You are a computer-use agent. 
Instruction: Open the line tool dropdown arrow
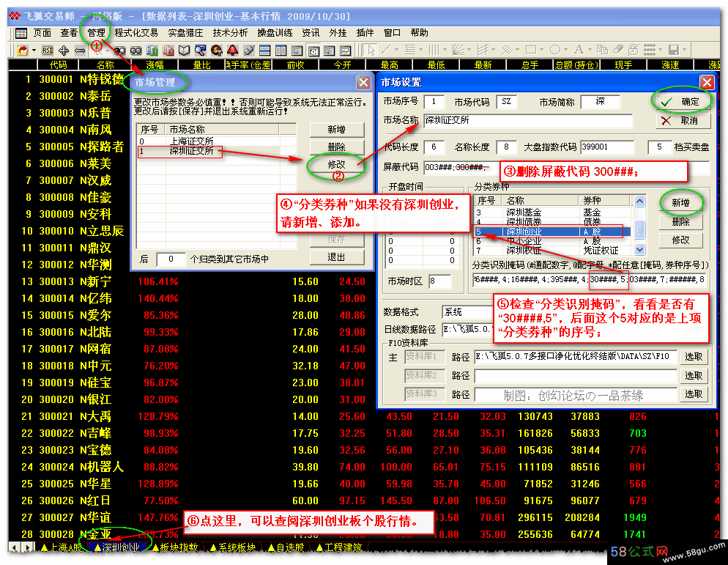396,49
